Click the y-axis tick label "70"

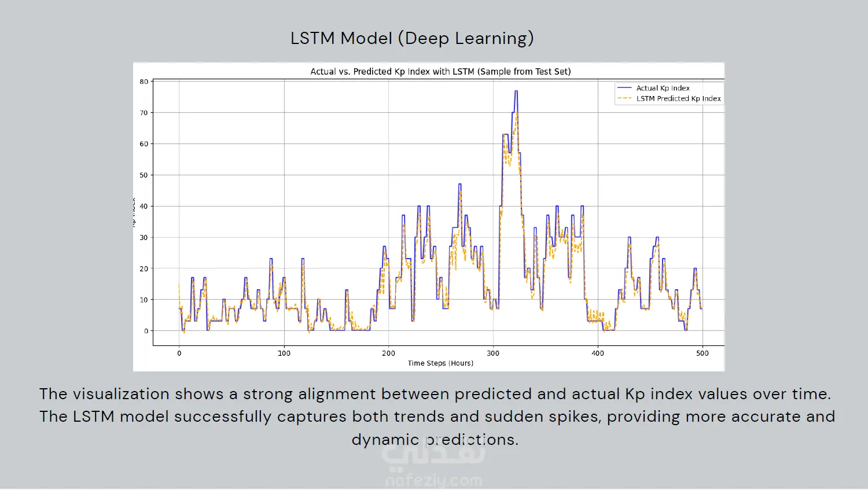144,113
